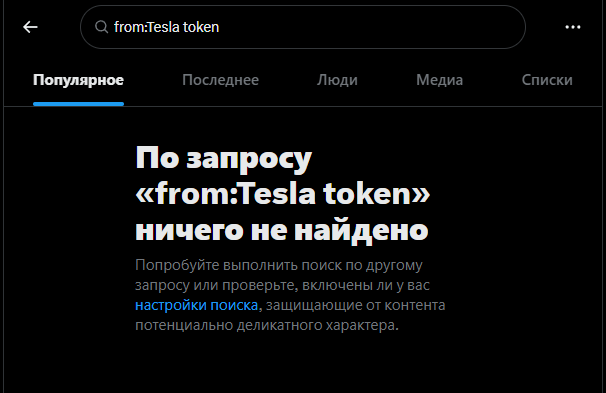
Task: Open the three-dot more options menu
Action: [x=572, y=27]
